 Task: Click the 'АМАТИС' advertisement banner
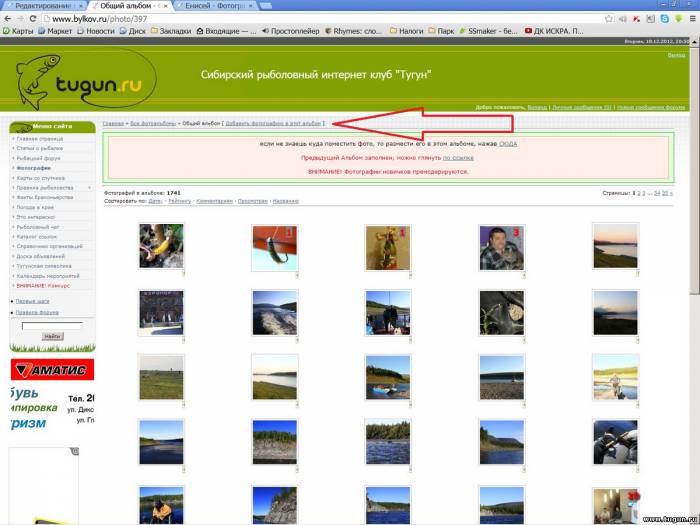tap(52, 370)
